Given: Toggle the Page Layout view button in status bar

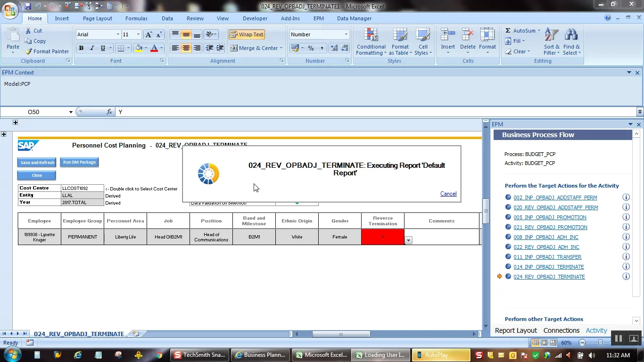Looking at the screenshot, I should click(x=545, y=343).
